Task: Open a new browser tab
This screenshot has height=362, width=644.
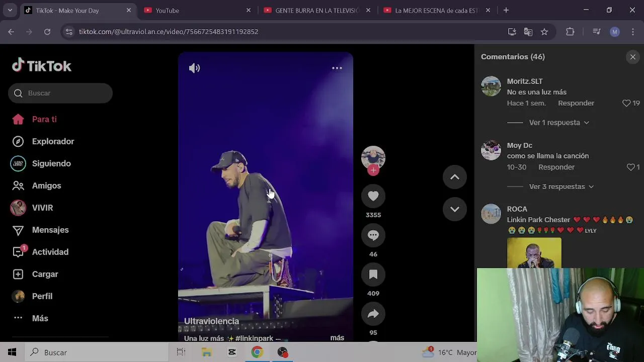Action: pyautogui.click(x=506, y=10)
